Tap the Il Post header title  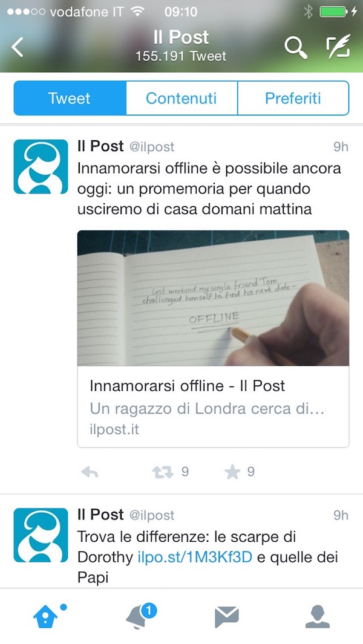pyautogui.click(x=181, y=37)
